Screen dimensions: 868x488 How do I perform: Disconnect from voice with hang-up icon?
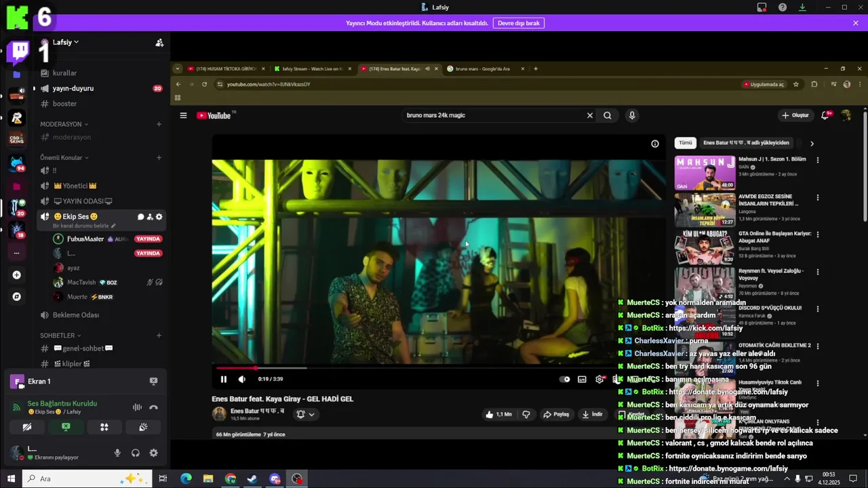point(154,407)
